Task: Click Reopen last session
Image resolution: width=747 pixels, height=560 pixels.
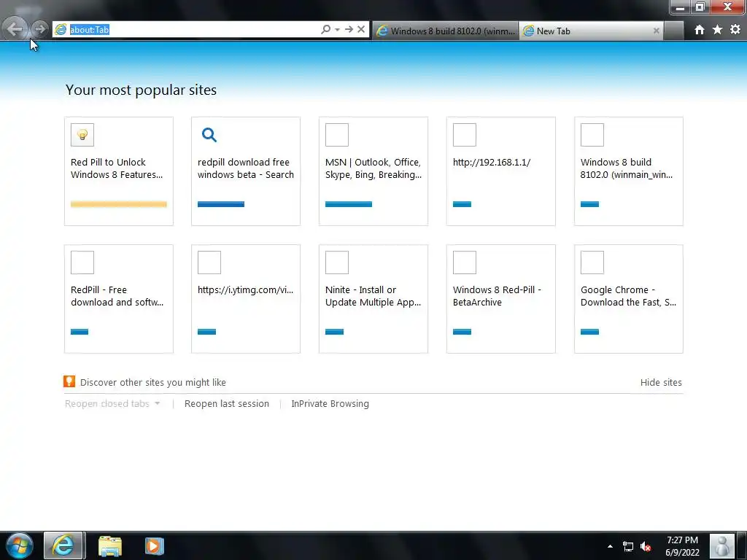Action: point(227,403)
